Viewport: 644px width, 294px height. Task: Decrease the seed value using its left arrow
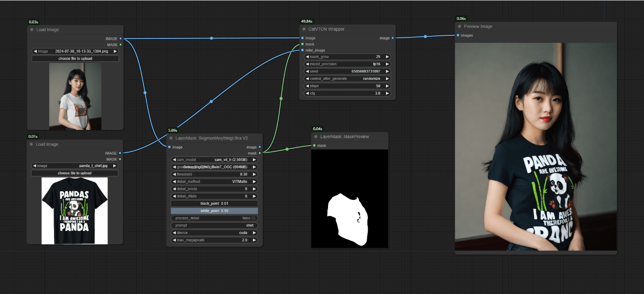tap(307, 71)
